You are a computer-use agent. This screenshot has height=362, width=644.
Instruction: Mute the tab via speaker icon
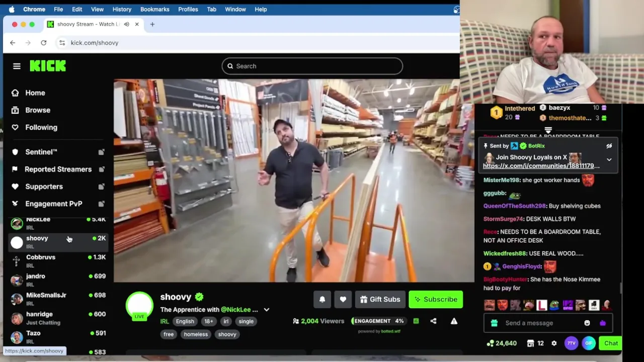(127, 24)
